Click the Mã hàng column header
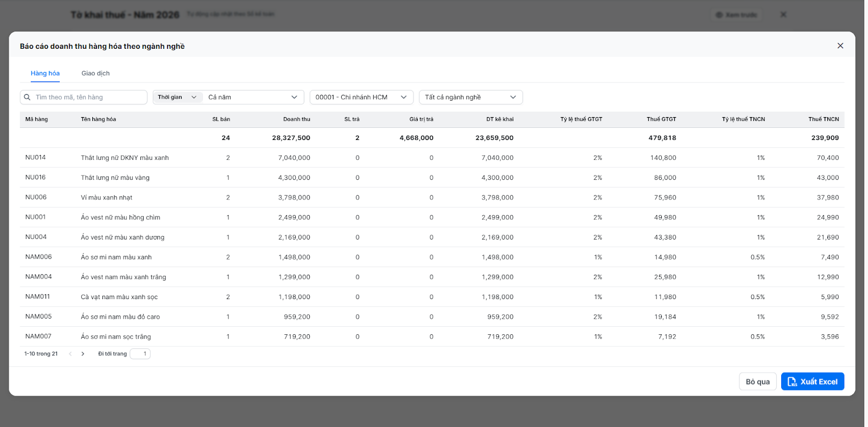This screenshot has width=868, height=427. pos(36,119)
